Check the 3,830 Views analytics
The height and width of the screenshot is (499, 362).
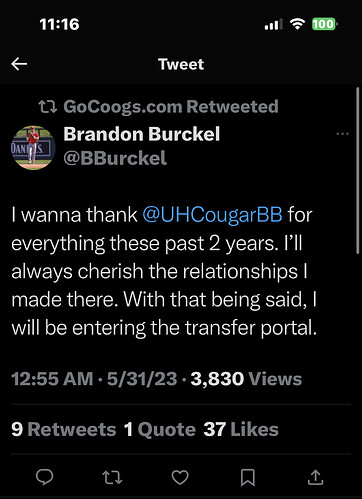click(246, 379)
